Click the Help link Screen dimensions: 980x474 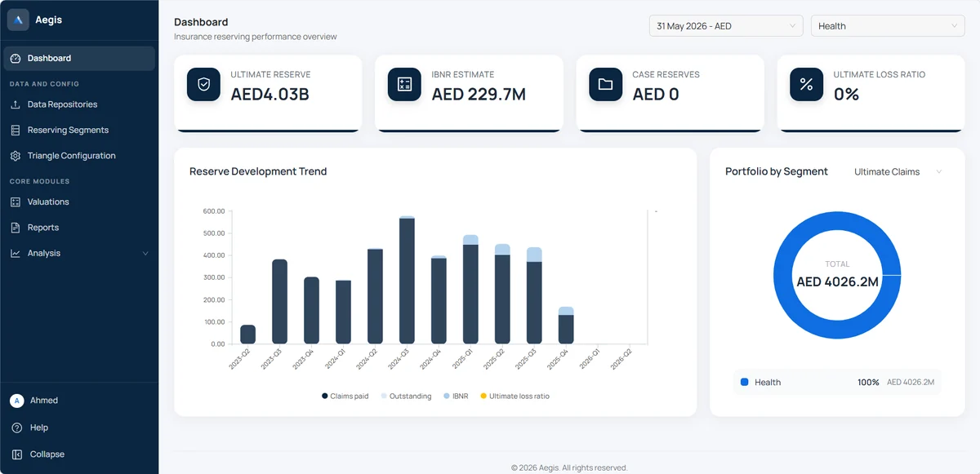(x=39, y=427)
